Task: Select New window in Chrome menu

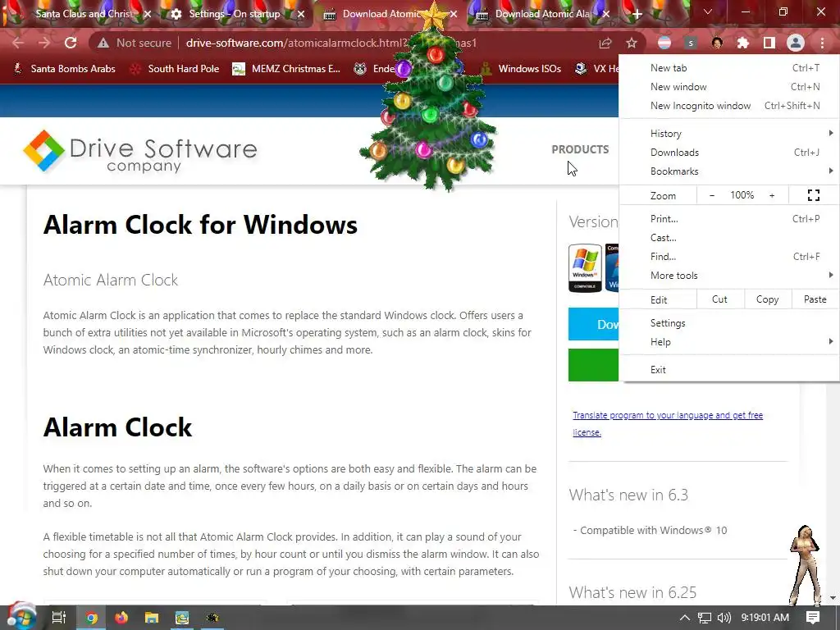Action: point(729,87)
